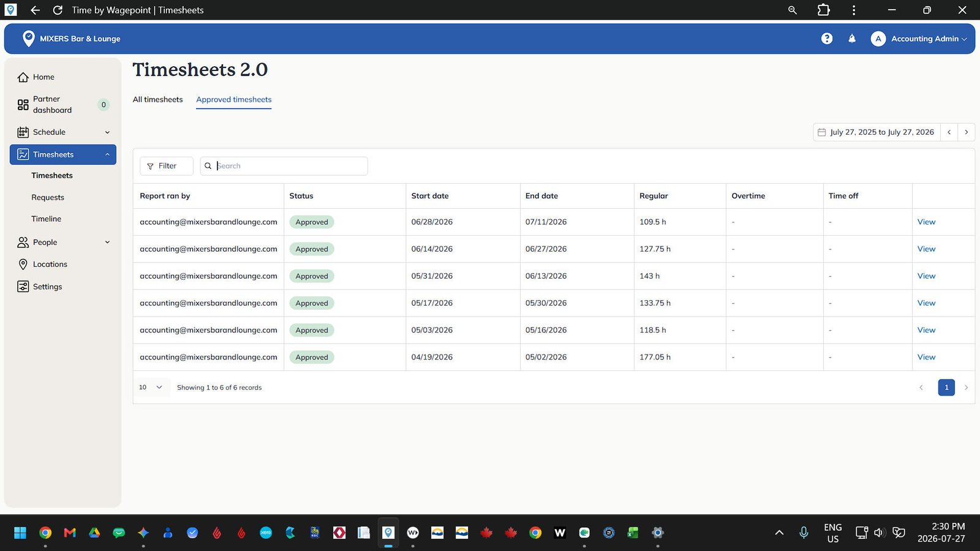This screenshot has width=980, height=551.
Task: Open the browser zoom magnifier icon
Action: pyautogui.click(x=793, y=10)
